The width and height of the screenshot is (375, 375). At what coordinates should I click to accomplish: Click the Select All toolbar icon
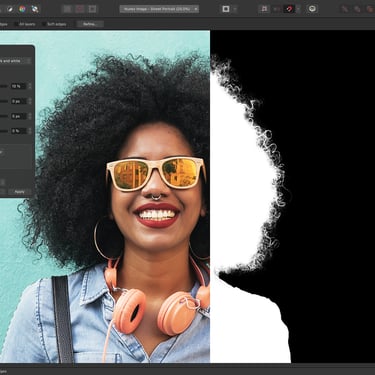[67, 9]
